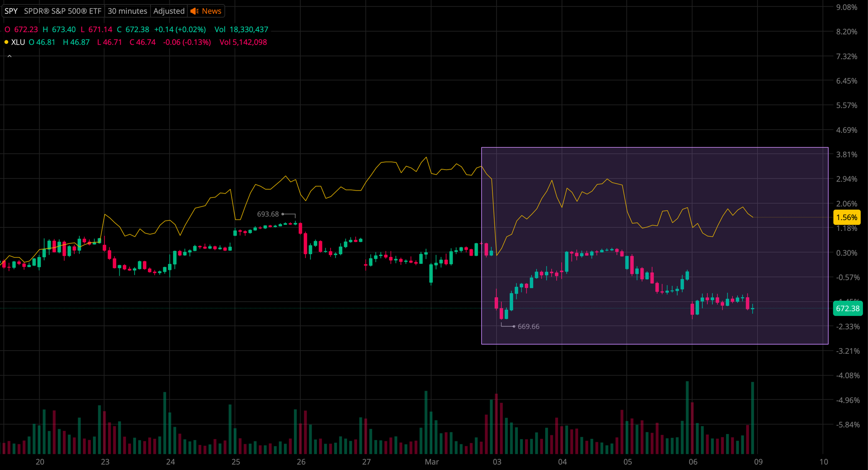Click the 9.08% label at axis top
This screenshot has height=470, width=868.
[846, 7]
